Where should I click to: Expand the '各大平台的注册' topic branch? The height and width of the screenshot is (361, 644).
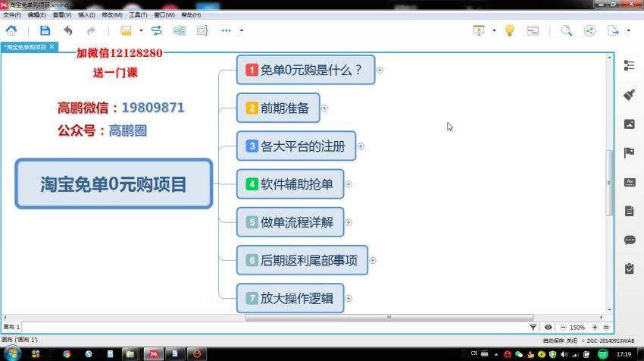[x=361, y=146]
